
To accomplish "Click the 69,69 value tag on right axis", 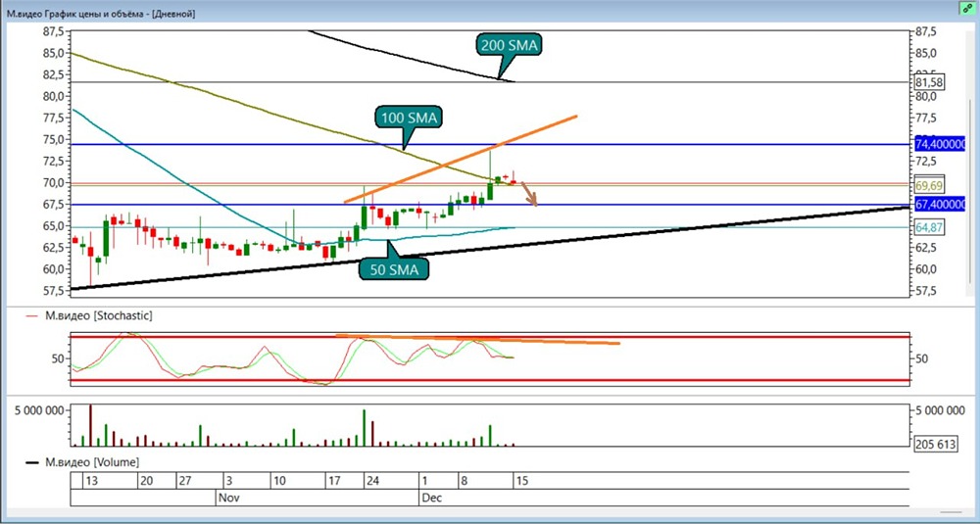I will (x=929, y=185).
